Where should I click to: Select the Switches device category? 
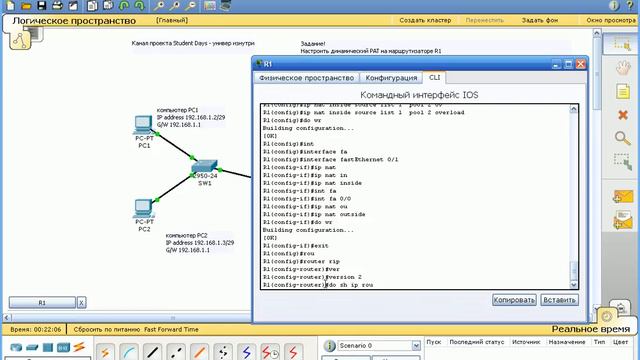pos(32,347)
